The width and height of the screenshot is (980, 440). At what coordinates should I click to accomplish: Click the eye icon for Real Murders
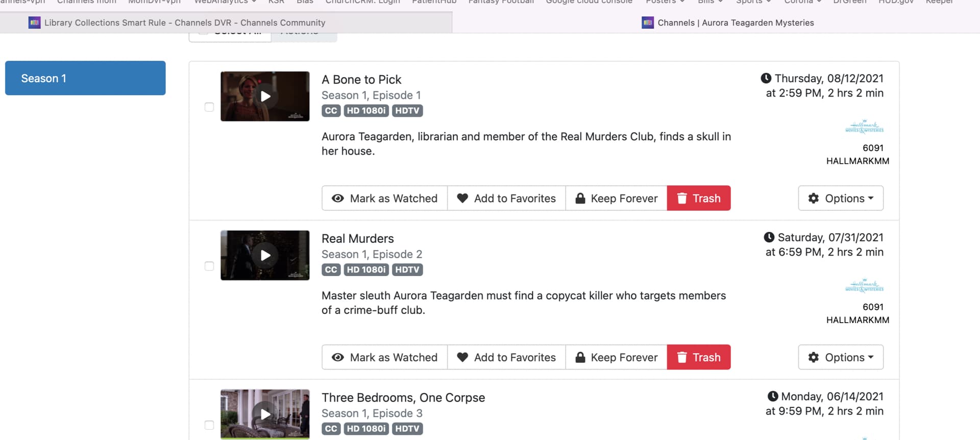pyautogui.click(x=337, y=357)
